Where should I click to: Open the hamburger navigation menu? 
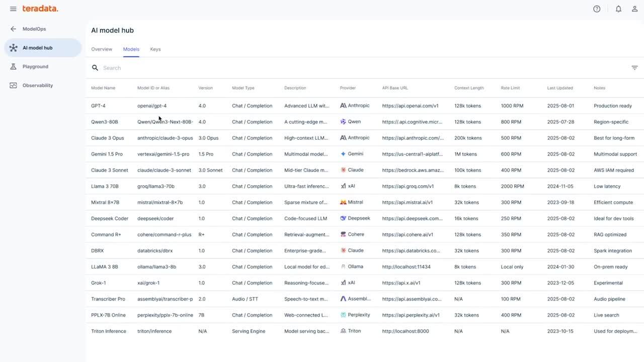13,9
